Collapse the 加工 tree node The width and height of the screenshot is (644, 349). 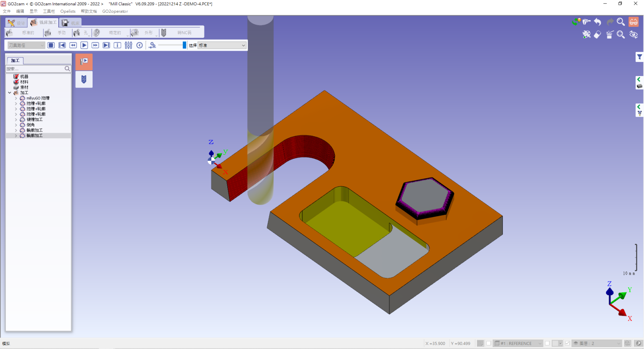pos(10,92)
